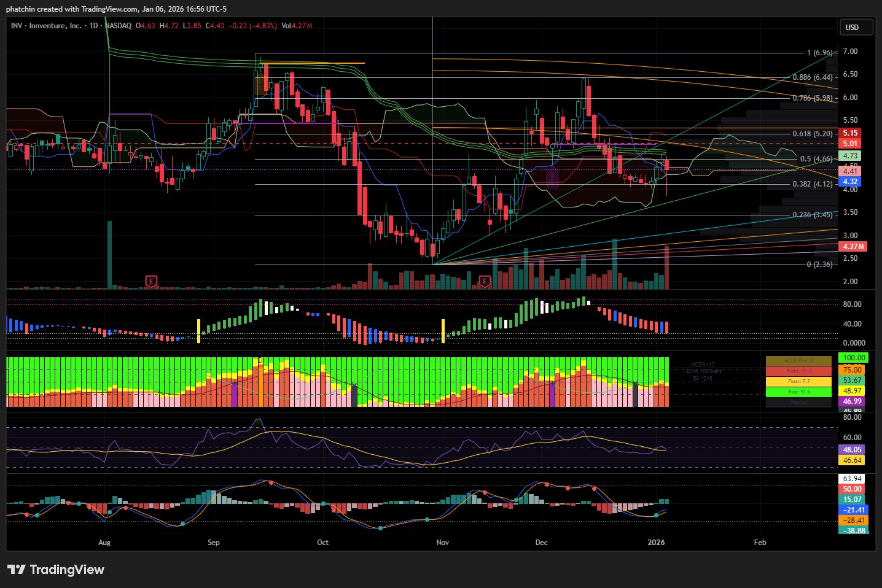
Task: Select the 0.236 (3.45) Fibonacci label
Action: (812, 215)
